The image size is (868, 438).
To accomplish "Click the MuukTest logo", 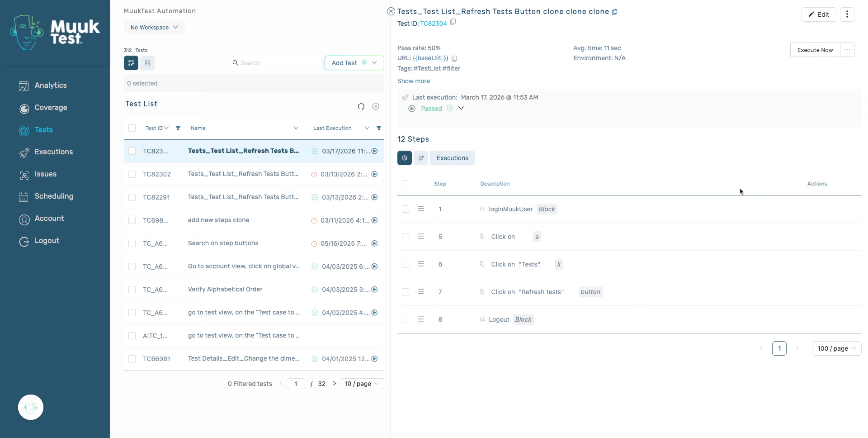I will pyautogui.click(x=55, y=32).
